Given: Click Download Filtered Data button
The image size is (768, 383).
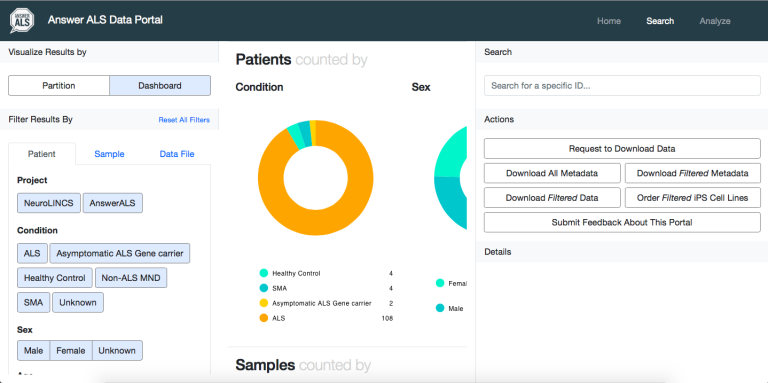Looking at the screenshot, I should (x=552, y=198).
